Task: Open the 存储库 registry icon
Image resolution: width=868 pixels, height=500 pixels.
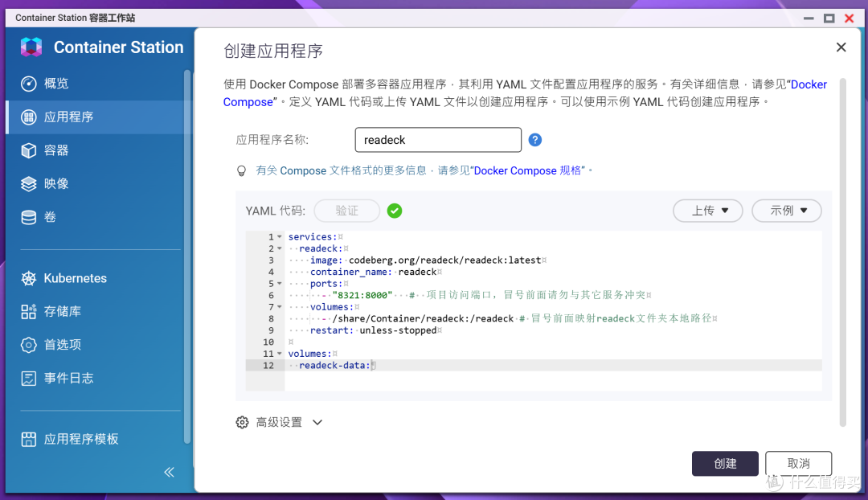Action: [x=29, y=311]
